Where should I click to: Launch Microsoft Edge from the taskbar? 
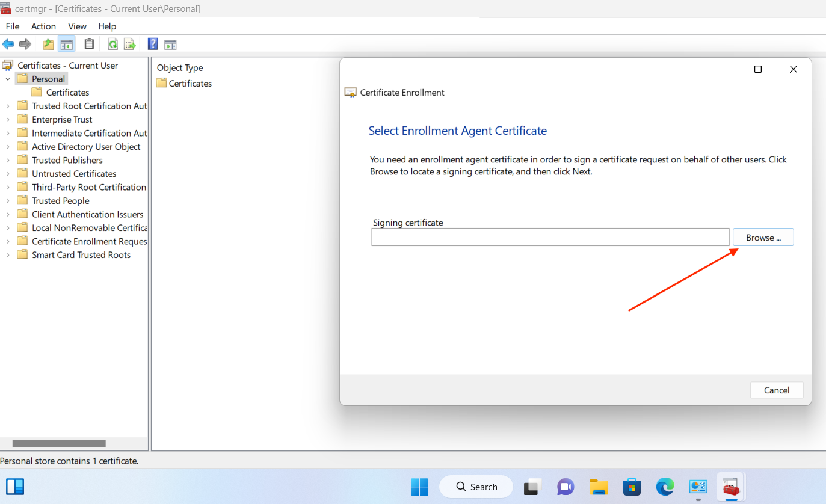(665, 487)
